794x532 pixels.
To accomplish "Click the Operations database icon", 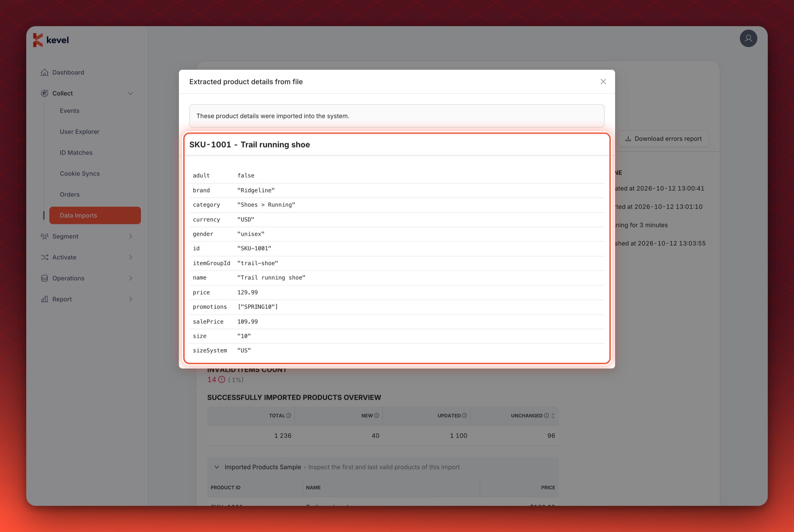I will (44, 278).
